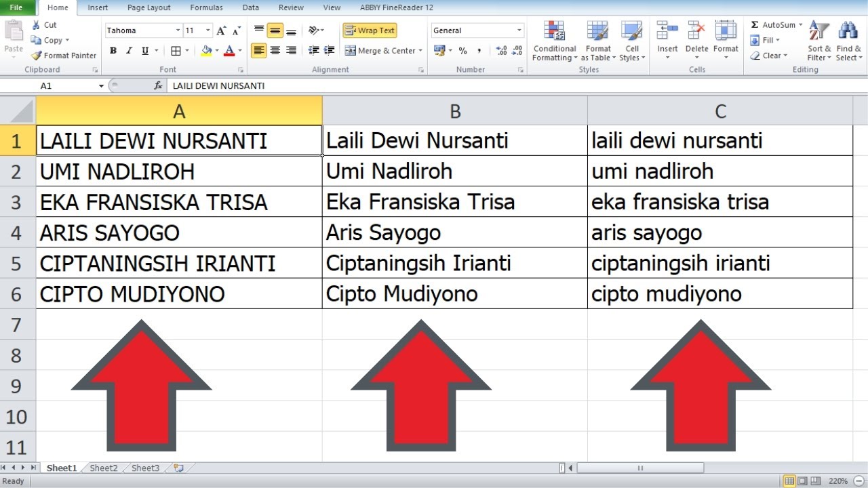Click the Orientation text angle icon
The height and width of the screenshot is (488, 868).
click(313, 30)
